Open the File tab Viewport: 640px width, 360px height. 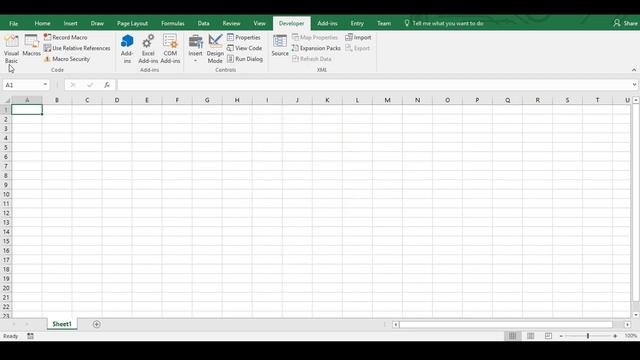(13, 23)
